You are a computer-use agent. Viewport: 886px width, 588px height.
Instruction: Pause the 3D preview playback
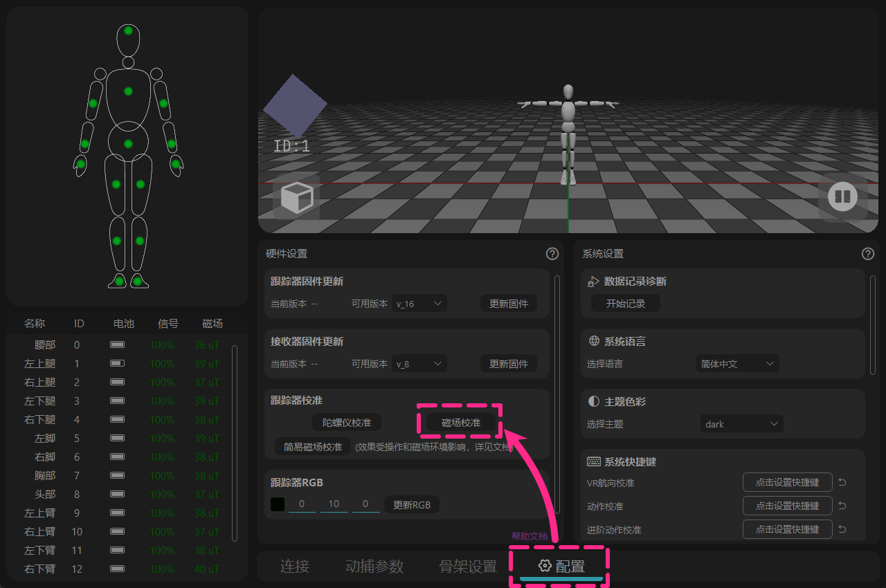[842, 197]
